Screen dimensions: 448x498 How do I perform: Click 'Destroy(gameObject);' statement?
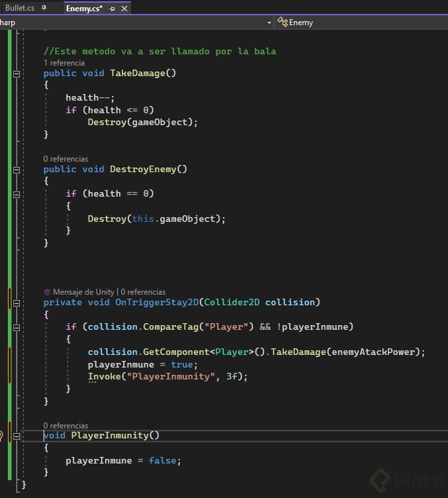click(x=143, y=123)
